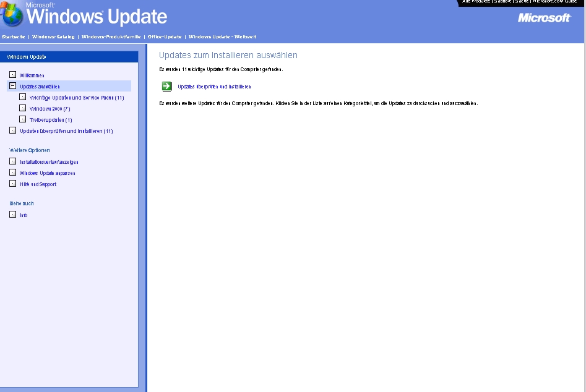The image size is (586, 392).
Task: Click box icon beside Installationsverlauf anzeigen
Action: coord(13,161)
